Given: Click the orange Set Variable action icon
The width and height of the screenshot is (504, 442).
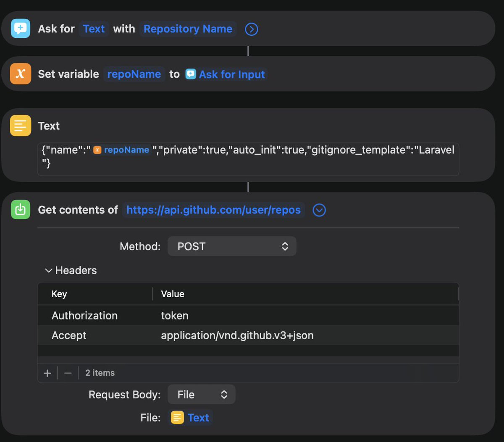Looking at the screenshot, I should pyautogui.click(x=20, y=74).
